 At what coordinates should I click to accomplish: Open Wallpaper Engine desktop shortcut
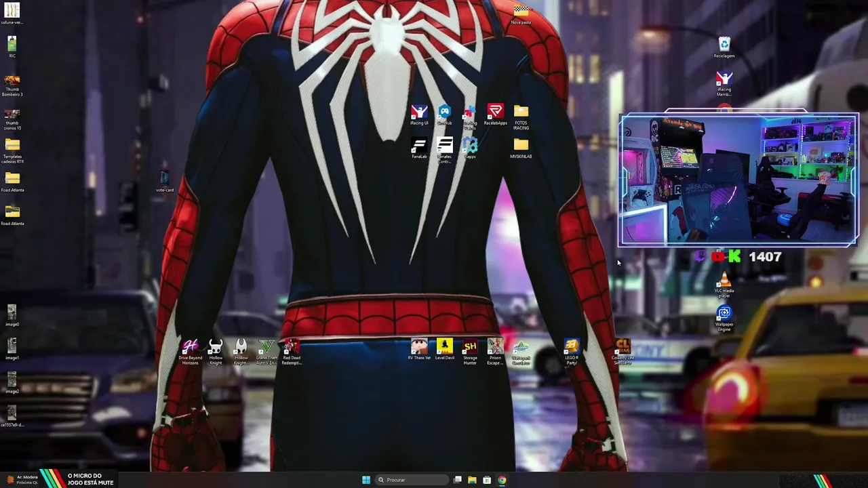coord(724,319)
